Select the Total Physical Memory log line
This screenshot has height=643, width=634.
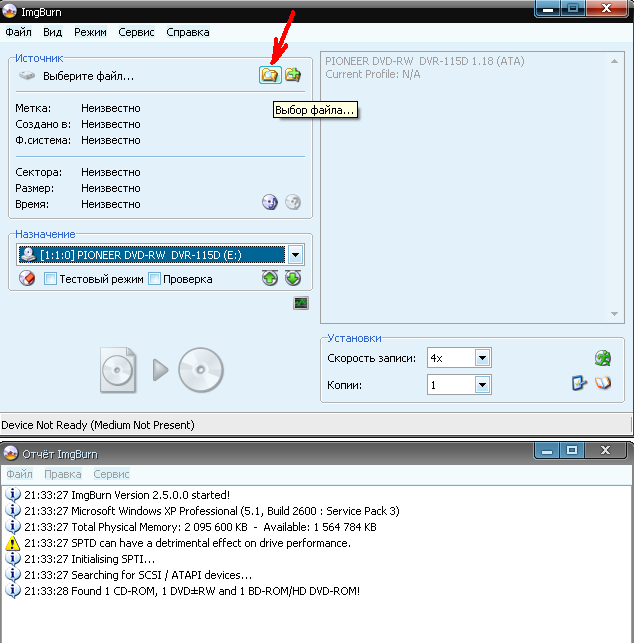pyautogui.click(x=200, y=527)
